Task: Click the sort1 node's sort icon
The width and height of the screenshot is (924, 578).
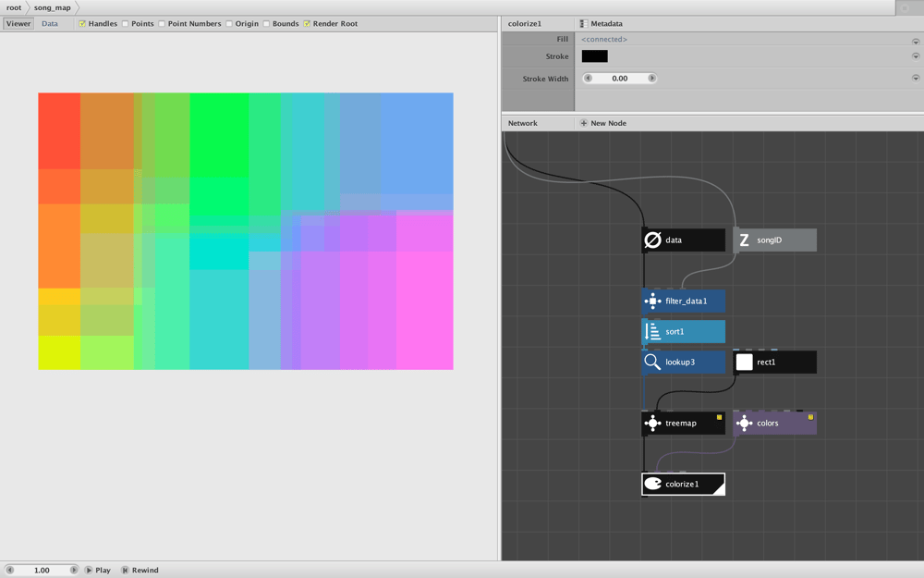Action: point(652,331)
